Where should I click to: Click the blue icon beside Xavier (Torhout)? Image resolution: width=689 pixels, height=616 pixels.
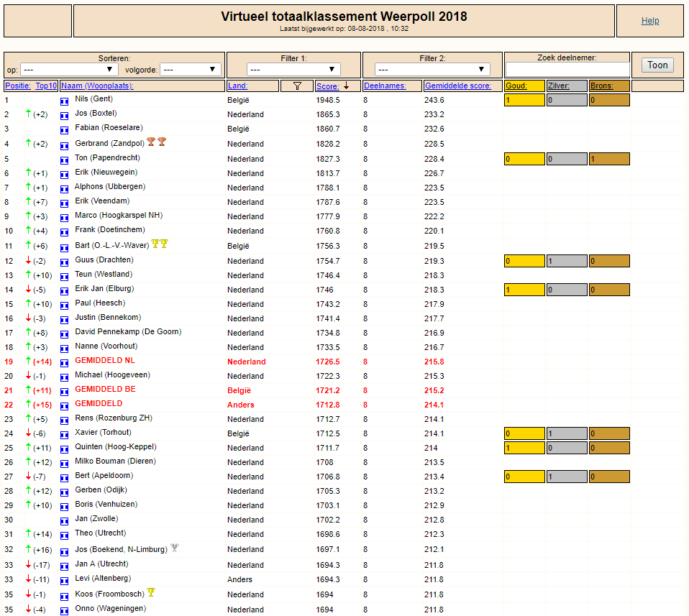coord(65,435)
